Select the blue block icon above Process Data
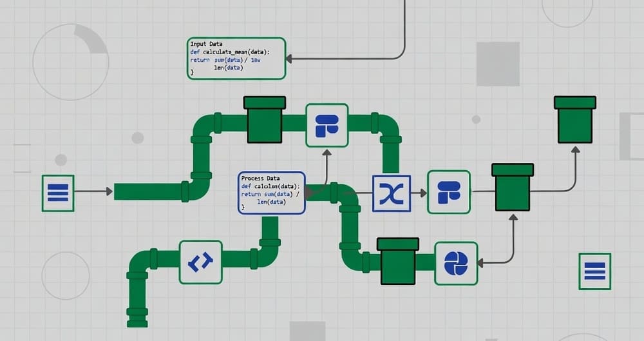Screen dimensions: 644x341 point(327,125)
